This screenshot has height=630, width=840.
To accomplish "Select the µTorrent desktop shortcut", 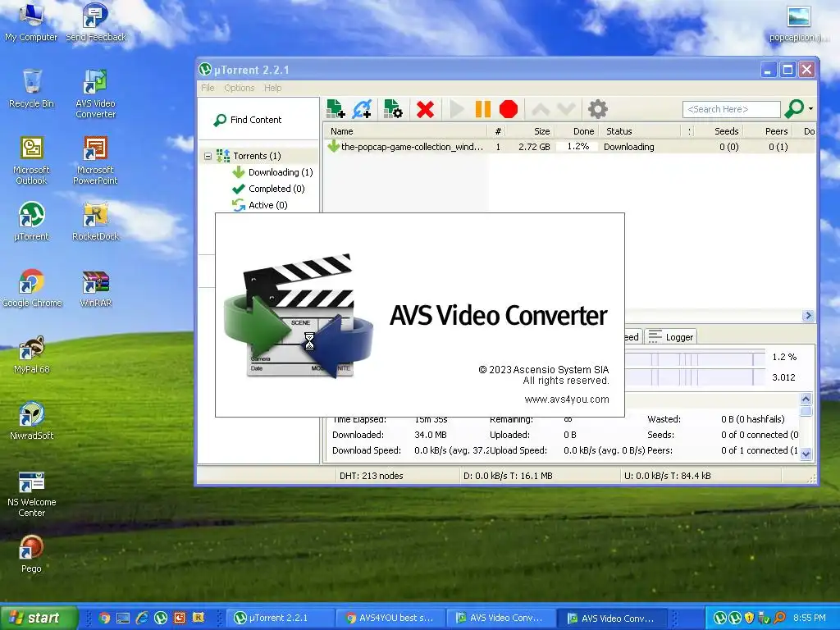I will coord(31,221).
